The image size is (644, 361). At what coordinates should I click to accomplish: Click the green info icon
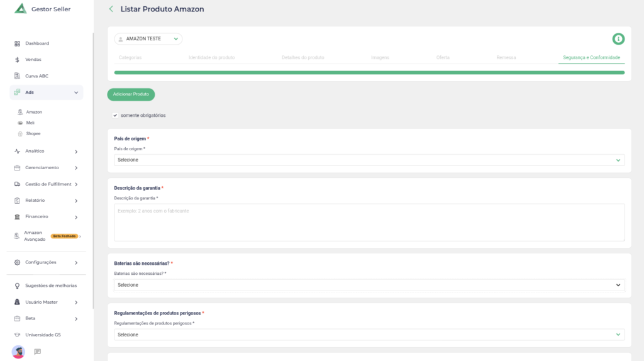pyautogui.click(x=618, y=39)
